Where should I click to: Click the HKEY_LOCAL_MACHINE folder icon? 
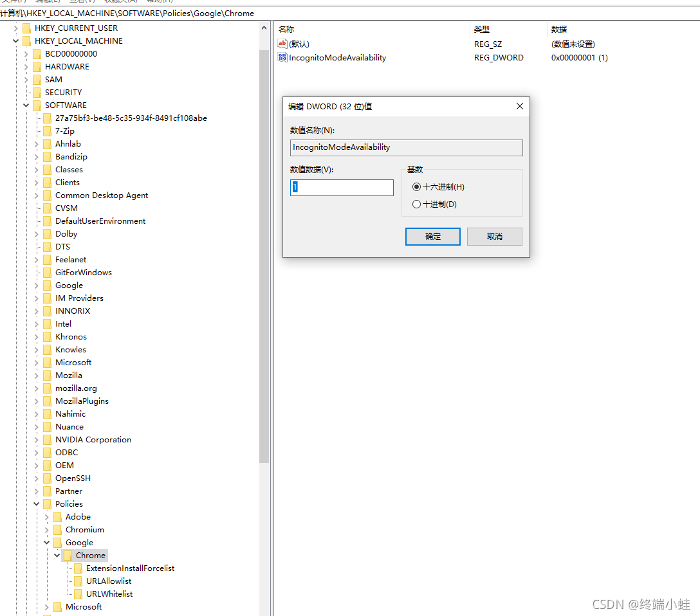[x=27, y=41]
